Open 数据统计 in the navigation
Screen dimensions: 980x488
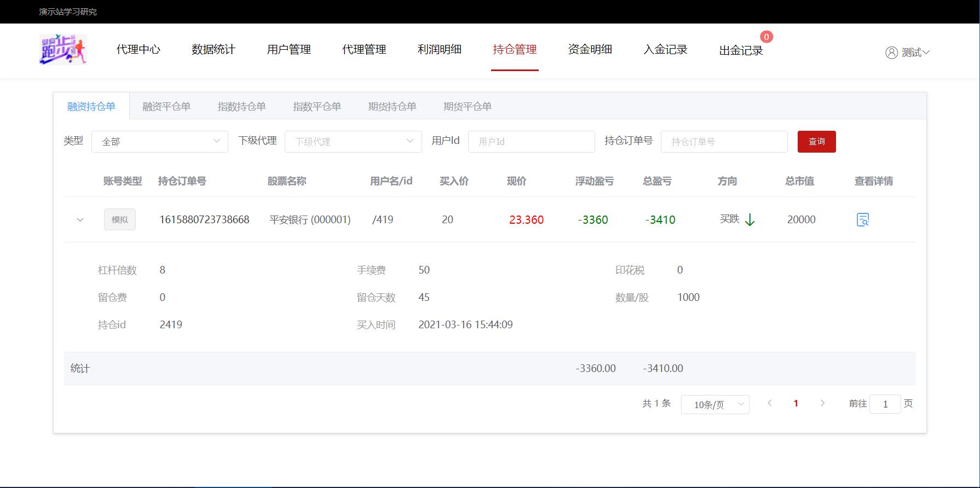point(214,49)
